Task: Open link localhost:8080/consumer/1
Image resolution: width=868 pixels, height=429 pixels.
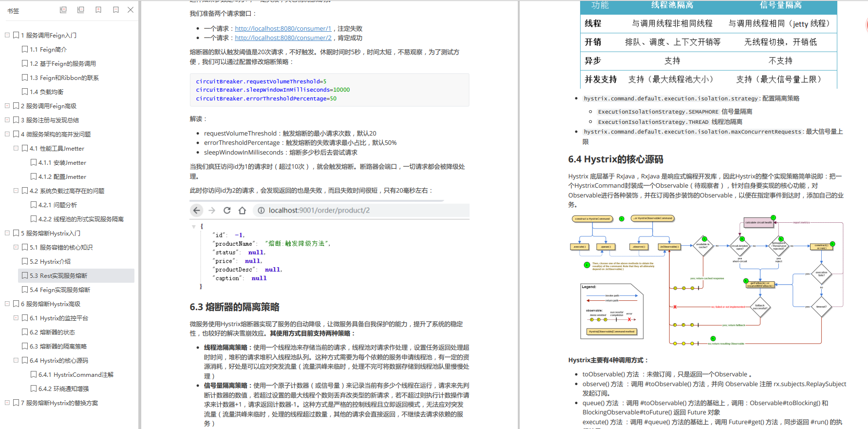Action: (x=283, y=28)
